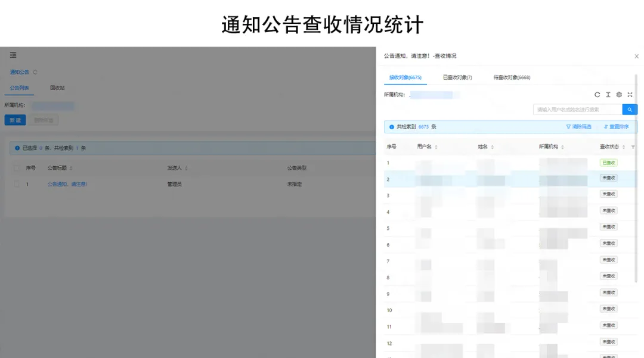
Task: Sort the 公告标题 column with its arrows
Action: pos(72,167)
